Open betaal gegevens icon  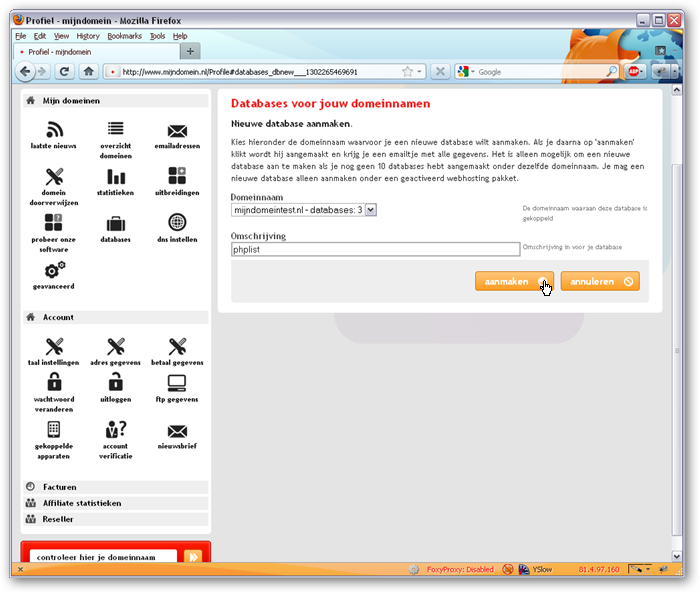177,347
